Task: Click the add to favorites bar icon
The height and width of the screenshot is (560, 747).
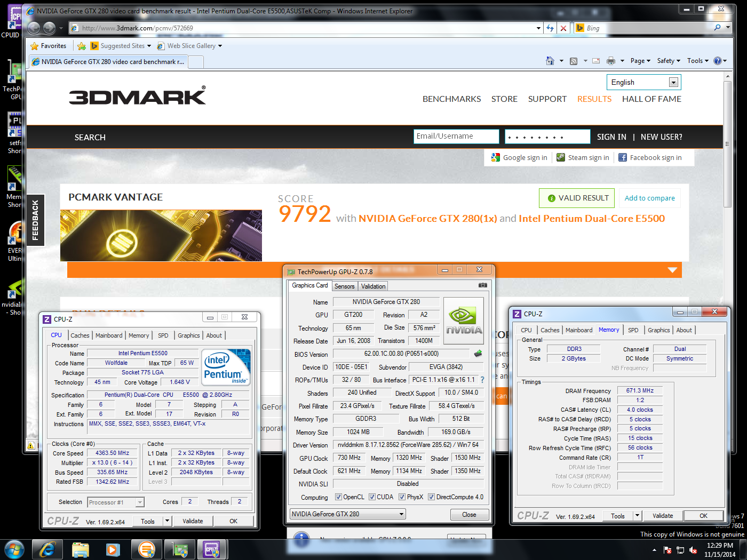Action: pyautogui.click(x=81, y=46)
